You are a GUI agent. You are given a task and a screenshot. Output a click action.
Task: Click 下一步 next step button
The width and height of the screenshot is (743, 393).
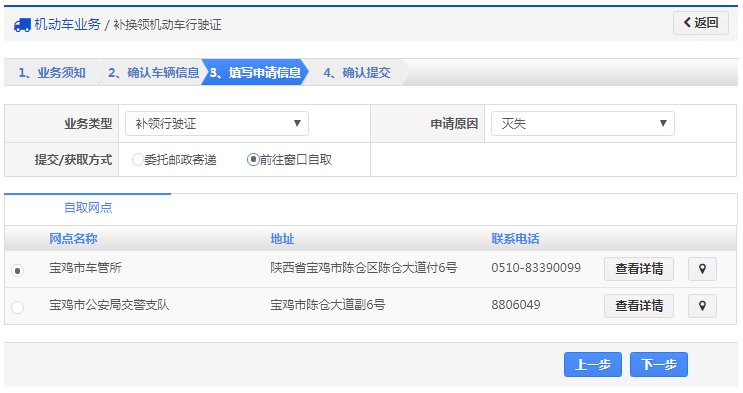tap(659, 365)
